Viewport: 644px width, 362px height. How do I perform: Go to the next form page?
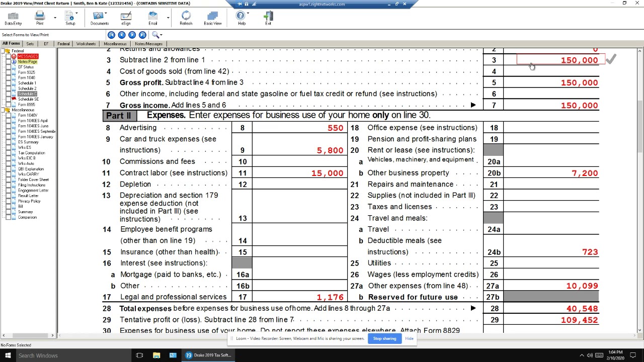[x=132, y=35]
